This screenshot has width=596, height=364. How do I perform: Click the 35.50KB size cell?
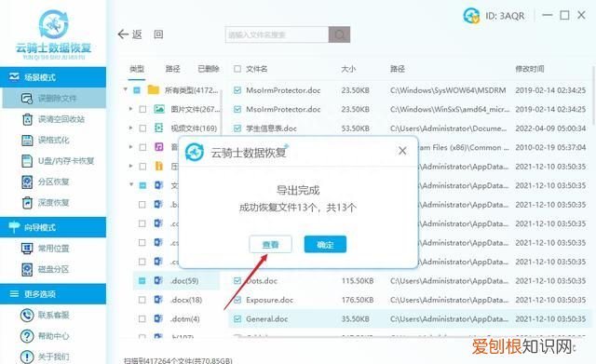355,318
